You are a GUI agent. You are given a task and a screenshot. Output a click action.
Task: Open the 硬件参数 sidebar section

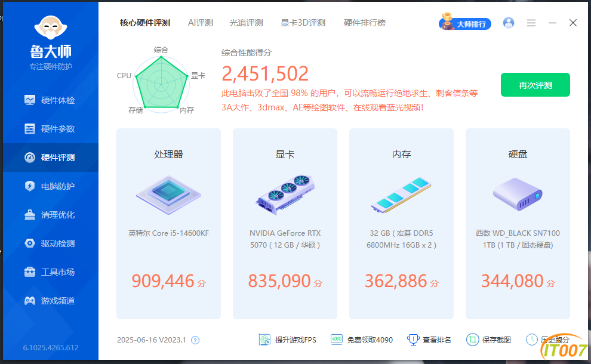pyautogui.click(x=51, y=129)
